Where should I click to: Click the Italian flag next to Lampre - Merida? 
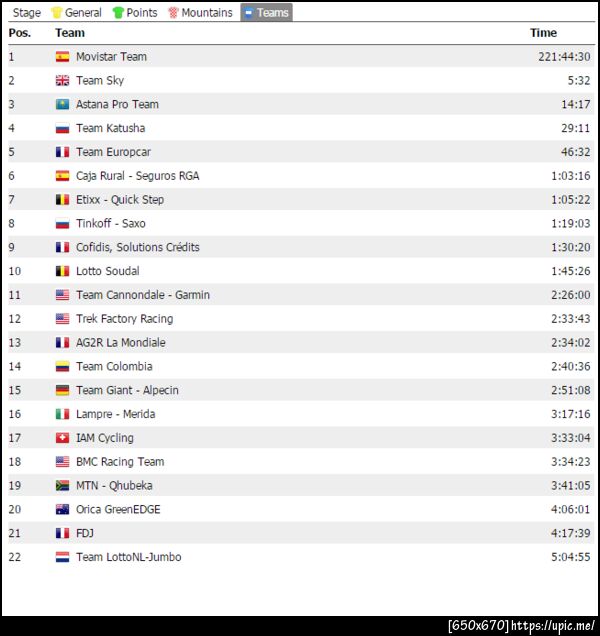[62, 414]
